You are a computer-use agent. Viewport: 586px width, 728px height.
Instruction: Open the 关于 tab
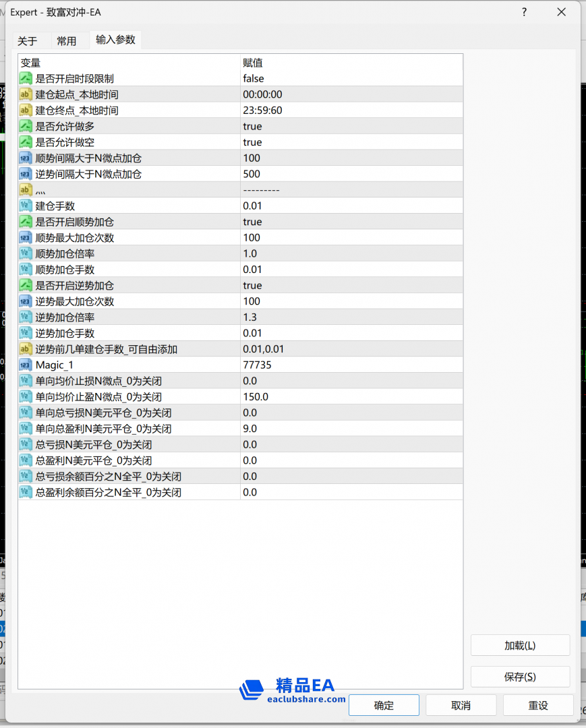[x=28, y=40]
